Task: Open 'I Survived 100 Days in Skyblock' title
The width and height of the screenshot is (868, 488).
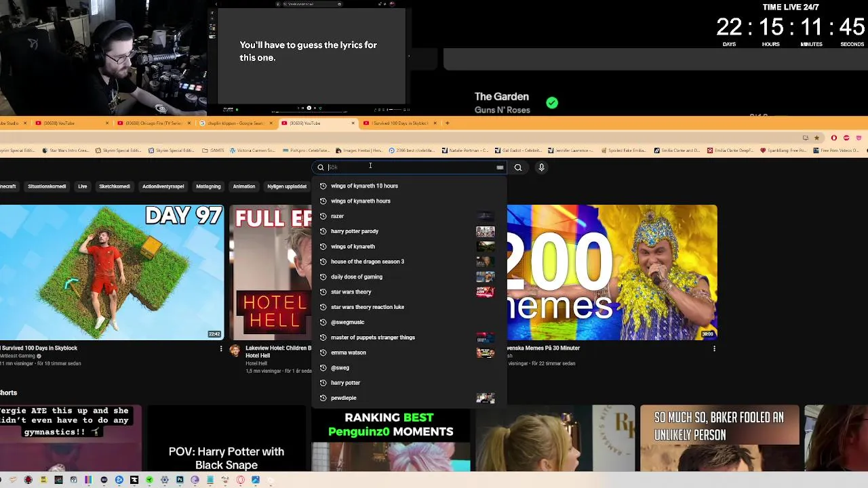Action: [39, 348]
